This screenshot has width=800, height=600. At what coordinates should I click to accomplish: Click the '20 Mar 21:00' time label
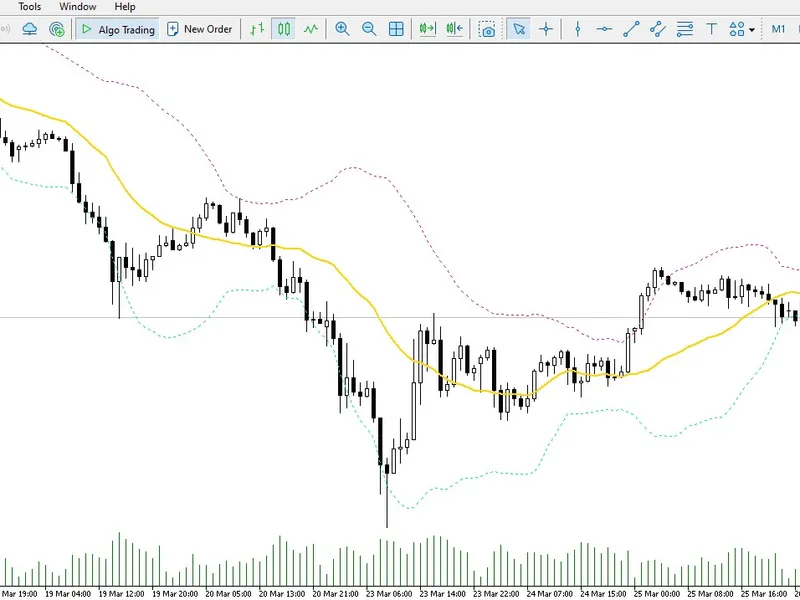(x=336, y=594)
